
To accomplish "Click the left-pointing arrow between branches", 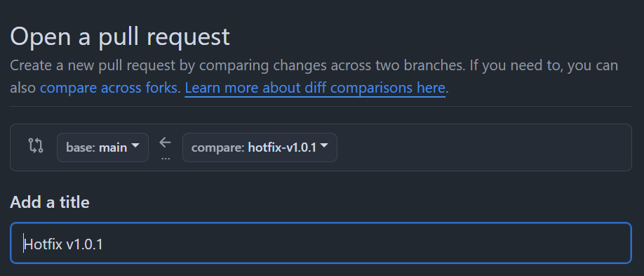I will 165,143.
